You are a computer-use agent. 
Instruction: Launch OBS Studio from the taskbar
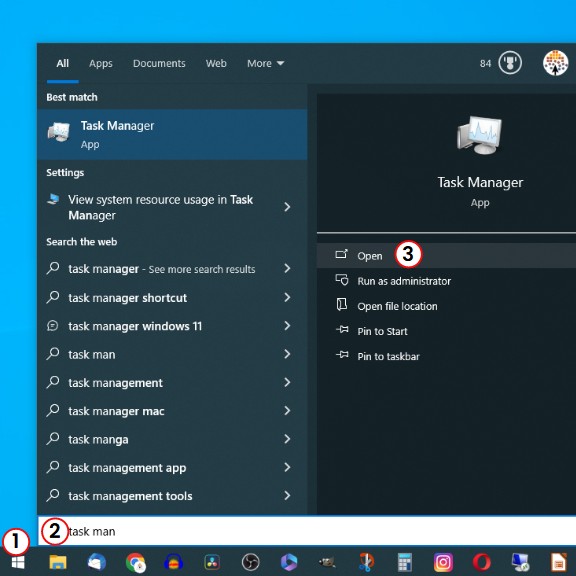(x=251, y=562)
